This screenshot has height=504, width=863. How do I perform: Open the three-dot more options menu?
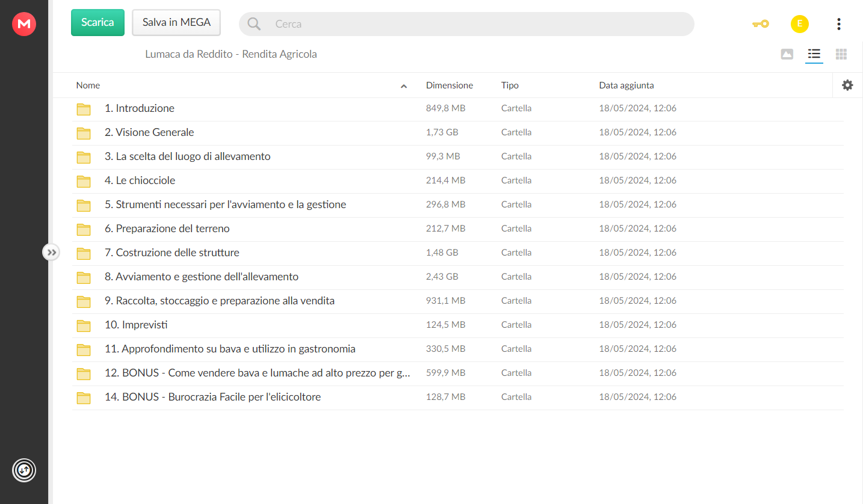[838, 24]
